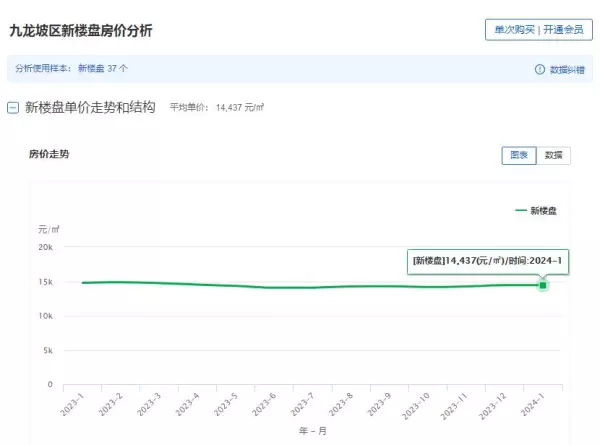
Task: Toggle the 新楼盘 legend series
Action: (x=543, y=210)
